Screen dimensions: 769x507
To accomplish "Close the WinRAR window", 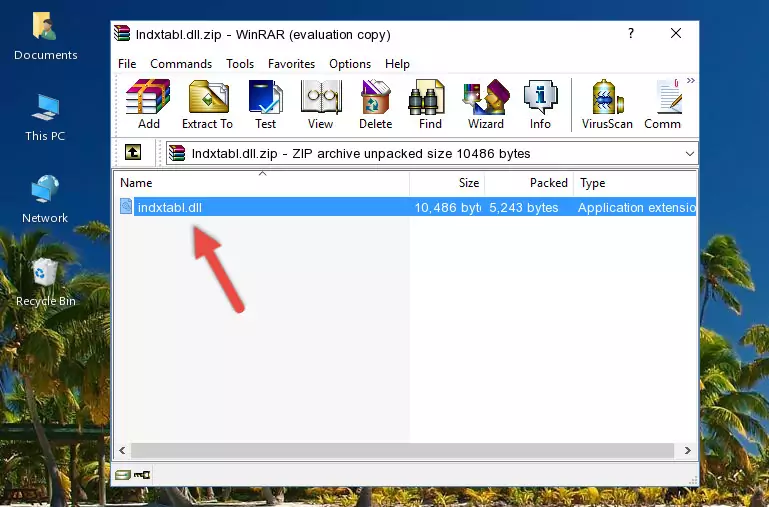I will (676, 33).
